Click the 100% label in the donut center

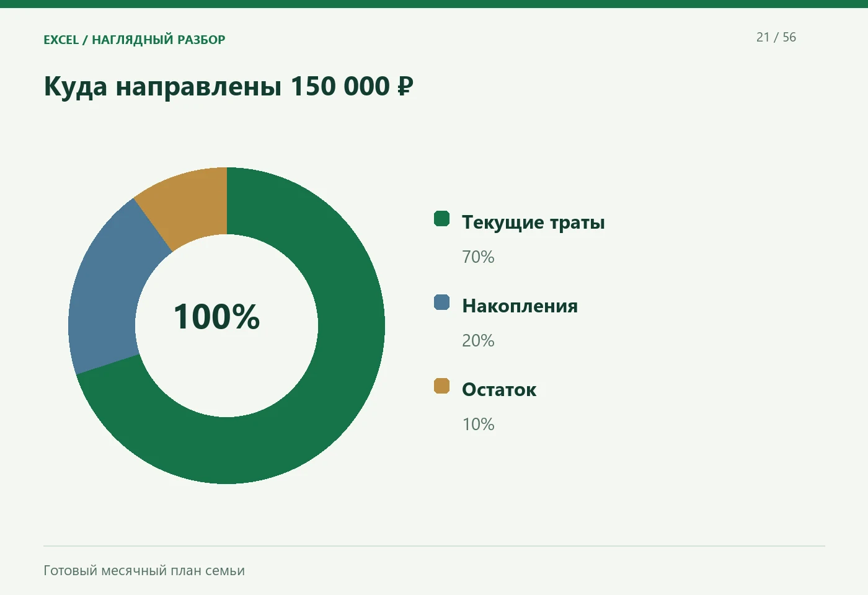click(216, 317)
